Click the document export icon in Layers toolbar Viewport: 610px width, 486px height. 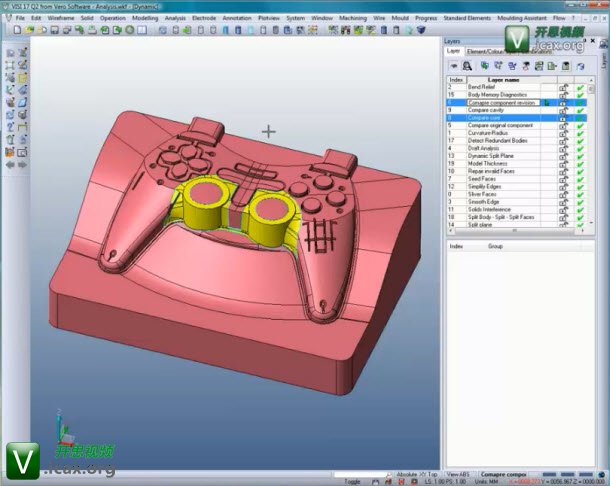(552, 66)
